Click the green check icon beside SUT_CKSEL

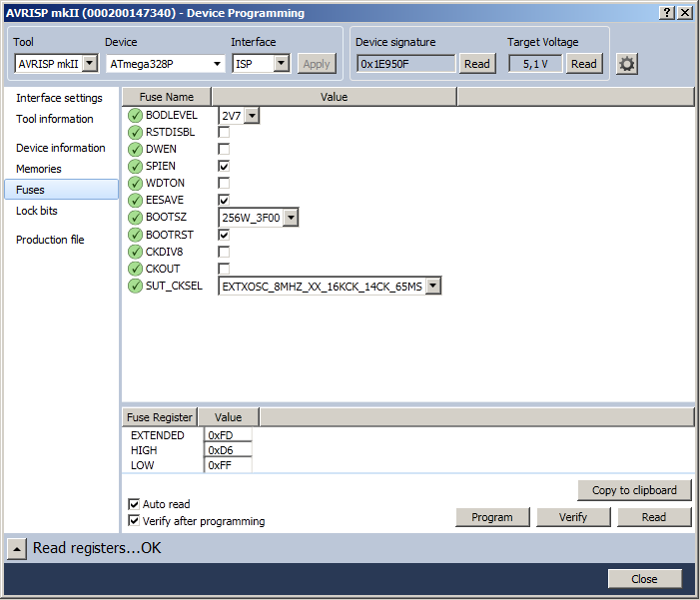[135, 286]
